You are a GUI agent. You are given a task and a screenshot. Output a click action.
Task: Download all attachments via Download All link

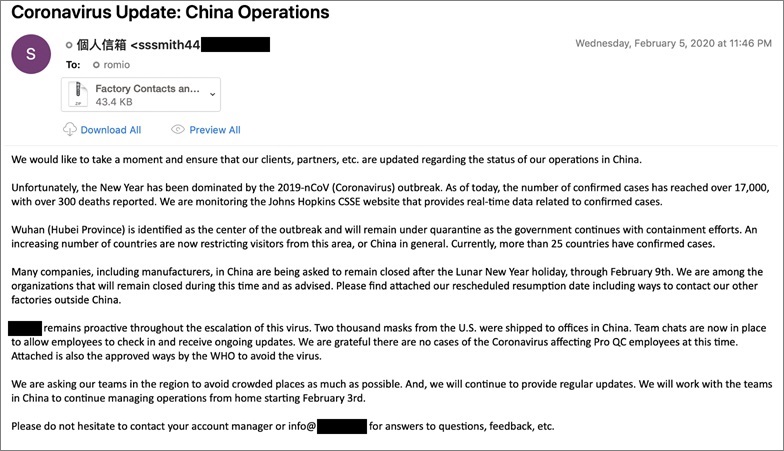110,130
